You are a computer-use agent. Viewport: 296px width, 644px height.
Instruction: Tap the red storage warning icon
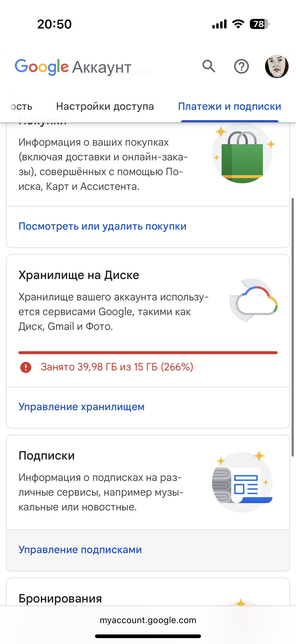tap(26, 367)
